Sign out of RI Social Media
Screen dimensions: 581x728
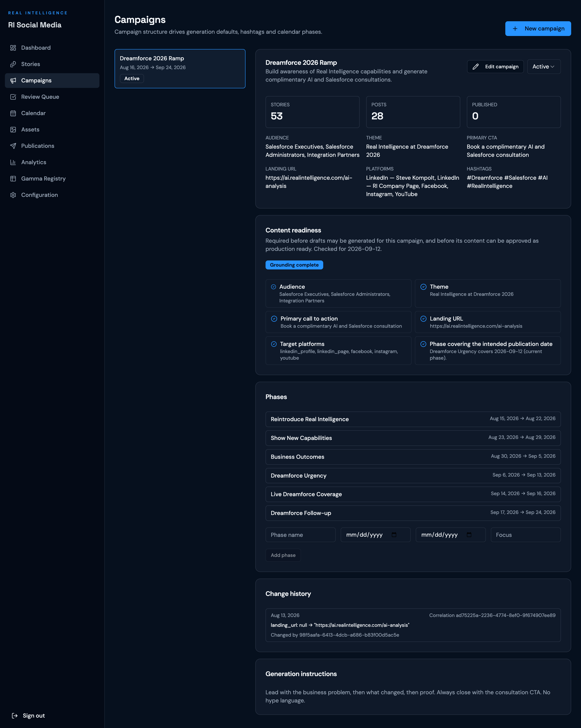[x=29, y=716]
